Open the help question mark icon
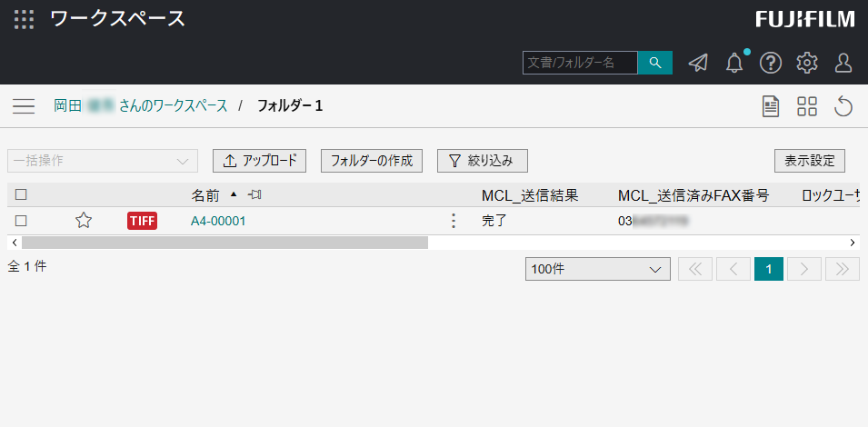The image size is (868, 427). 771,62
